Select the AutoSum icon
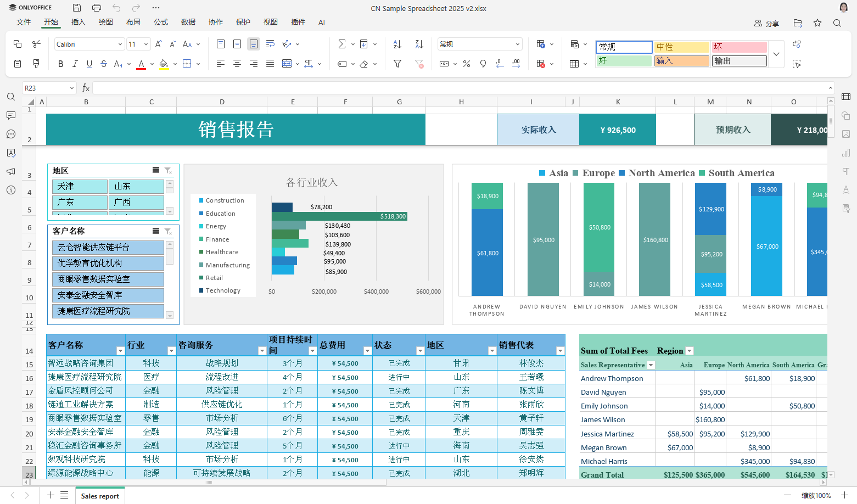The image size is (857, 504). pos(342,44)
